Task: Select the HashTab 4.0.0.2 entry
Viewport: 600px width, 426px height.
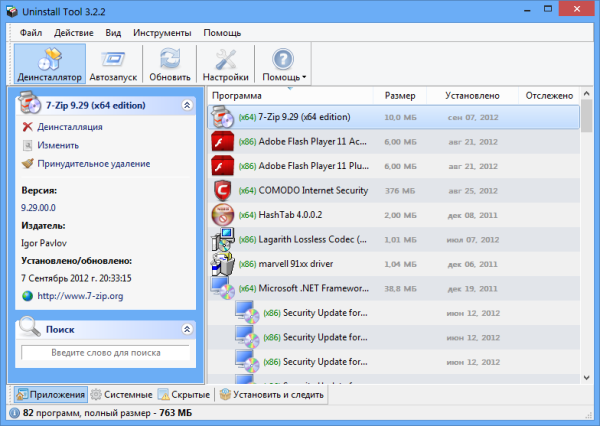Action: click(394, 215)
